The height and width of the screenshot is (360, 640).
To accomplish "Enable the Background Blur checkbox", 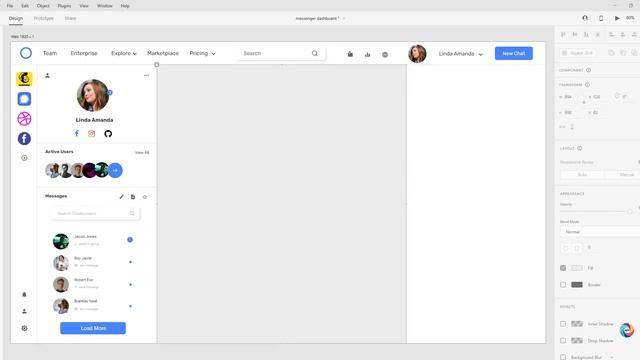I will click(563, 357).
